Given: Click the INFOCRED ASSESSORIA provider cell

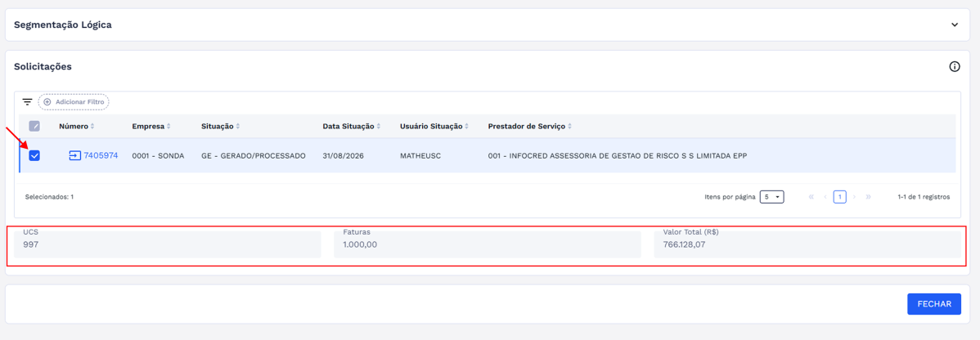Looking at the screenshot, I should point(618,155).
